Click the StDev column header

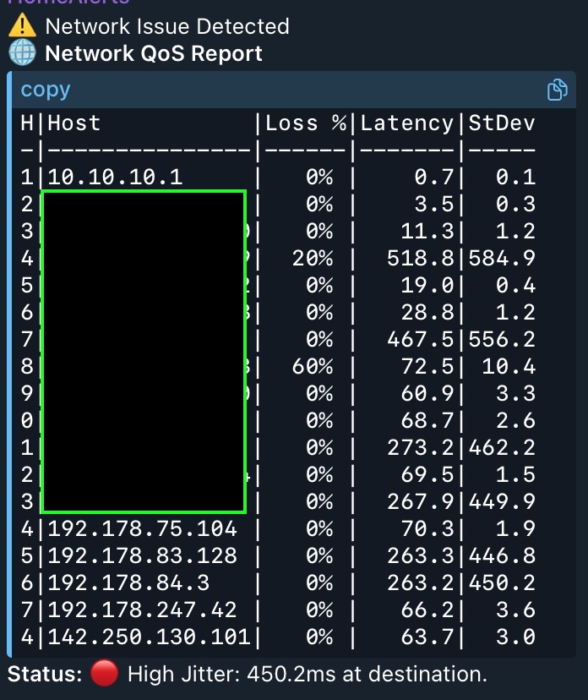pos(502,123)
